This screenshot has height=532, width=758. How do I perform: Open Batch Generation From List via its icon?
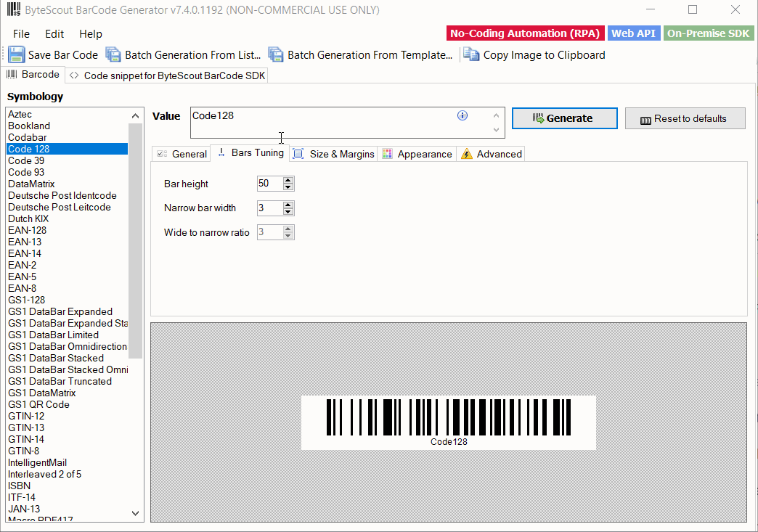(113, 54)
